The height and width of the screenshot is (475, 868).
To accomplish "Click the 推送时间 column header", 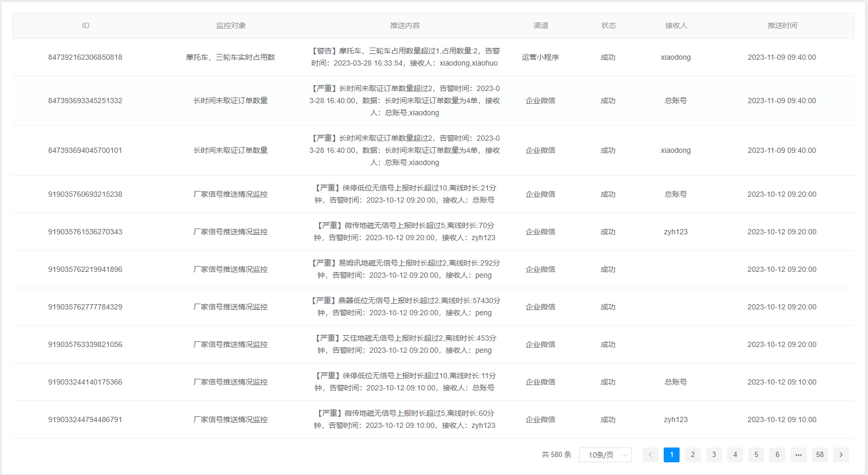I will pos(782,25).
